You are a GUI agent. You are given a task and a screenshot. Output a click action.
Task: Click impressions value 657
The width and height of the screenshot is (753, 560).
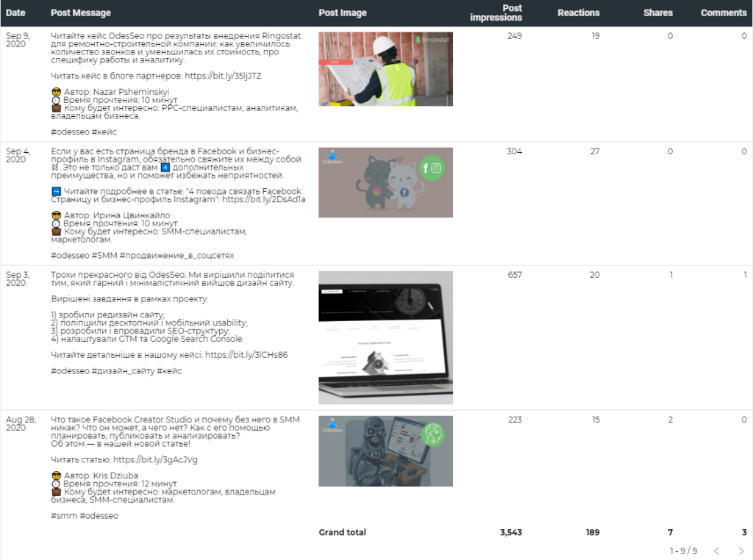pyautogui.click(x=515, y=275)
